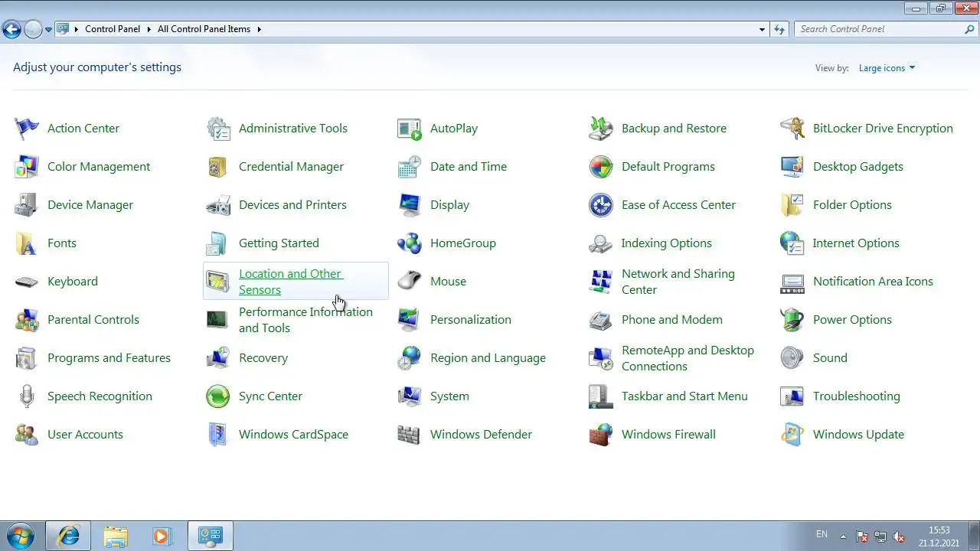
Task: Open the Windows CardSpace link
Action: [293, 435]
